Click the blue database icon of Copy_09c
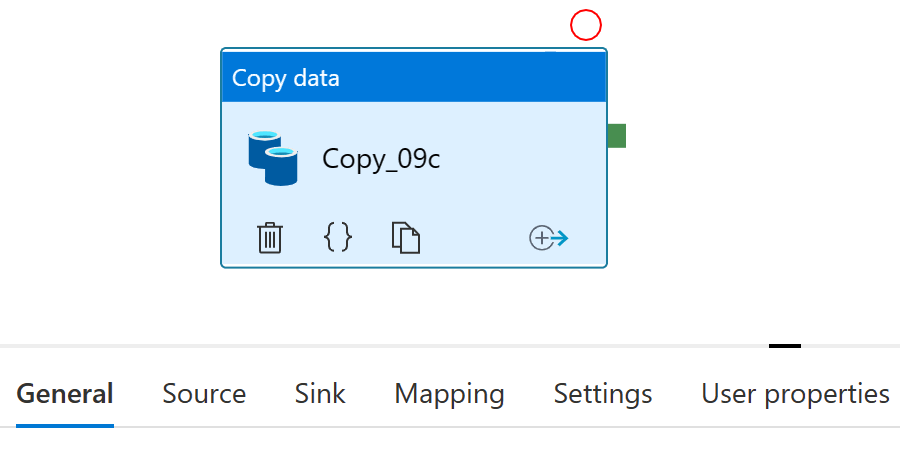The width and height of the screenshot is (900, 450). (273, 158)
